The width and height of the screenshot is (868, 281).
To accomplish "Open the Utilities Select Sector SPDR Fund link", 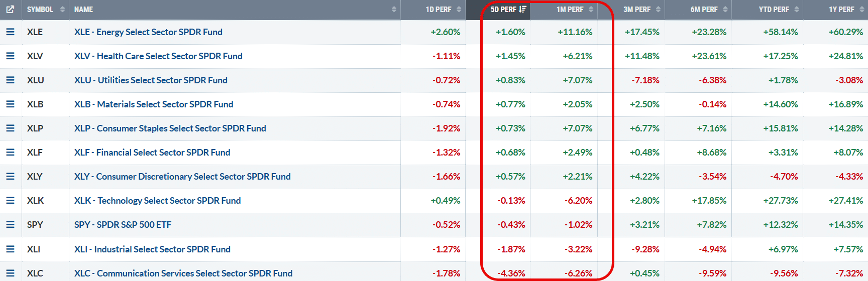I will [151, 80].
